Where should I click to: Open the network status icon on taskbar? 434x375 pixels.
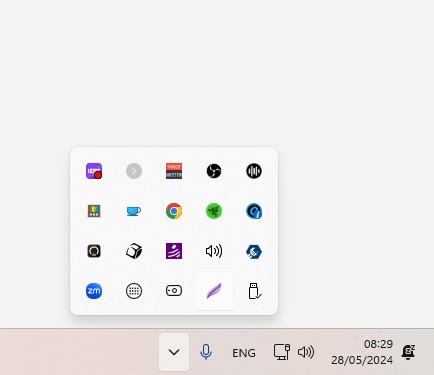click(282, 352)
